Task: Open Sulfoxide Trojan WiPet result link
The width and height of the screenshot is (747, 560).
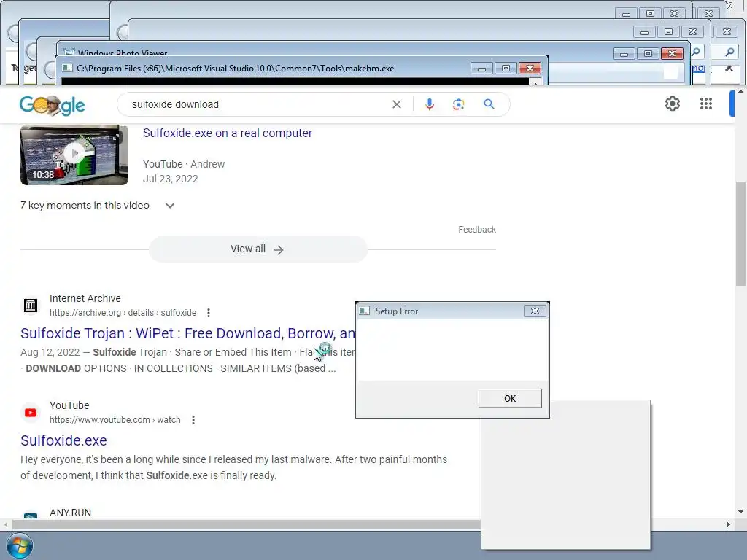Action: pos(187,333)
